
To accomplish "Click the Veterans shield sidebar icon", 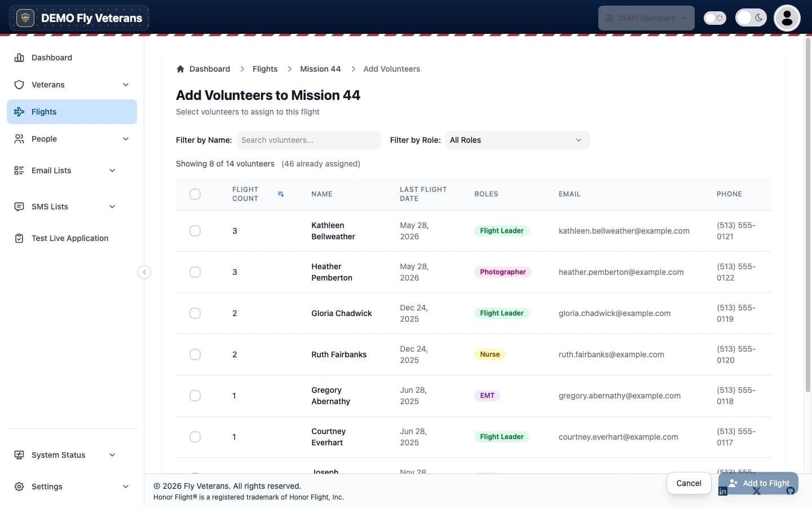I will click(x=19, y=85).
